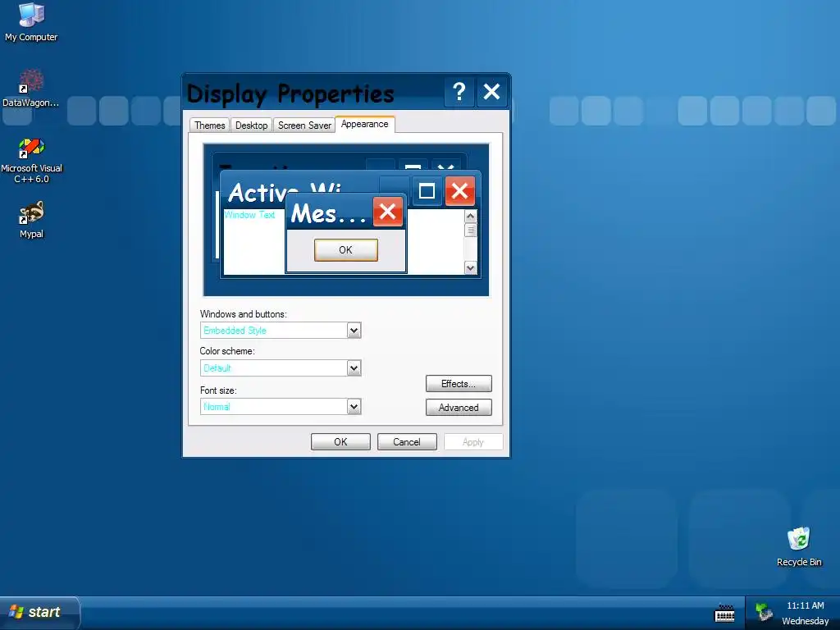This screenshot has height=630, width=840.
Task: Click the preview message box red close icon
Action: (x=388, y=212)
